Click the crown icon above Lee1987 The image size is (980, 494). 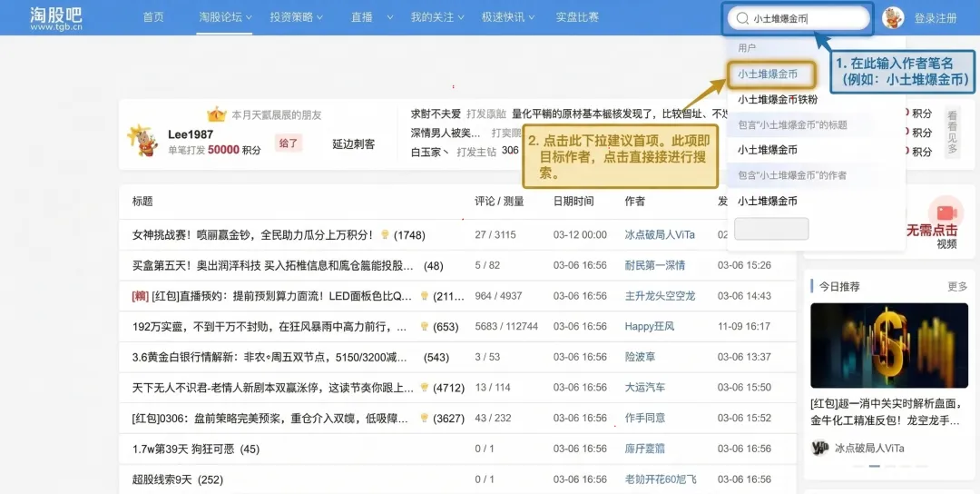coord(217,114)
